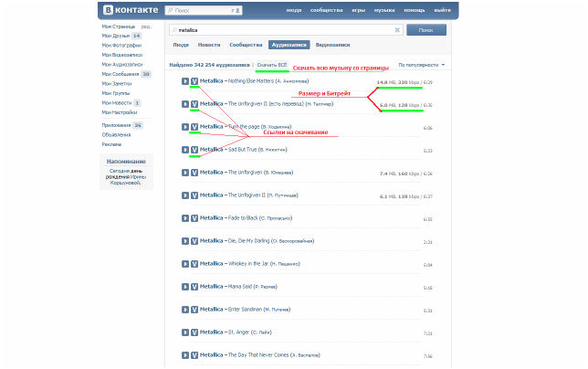Screen dimensions: 588x369
Task: Play the Turn the page track
Action: (x=185, y=127)
